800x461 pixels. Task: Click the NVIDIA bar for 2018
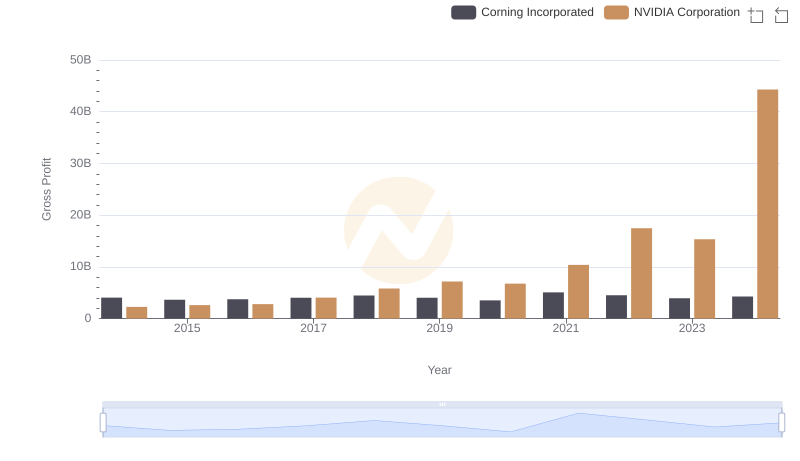[389, 303]
